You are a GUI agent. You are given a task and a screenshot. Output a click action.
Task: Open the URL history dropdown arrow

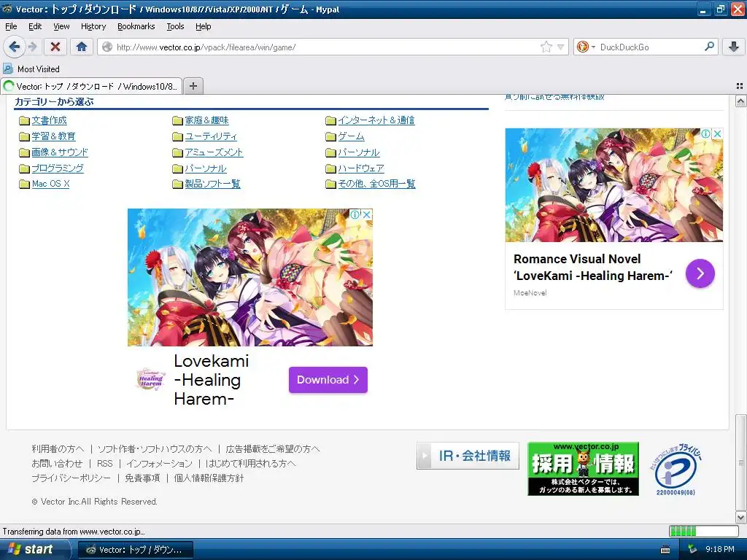point(560,47)
